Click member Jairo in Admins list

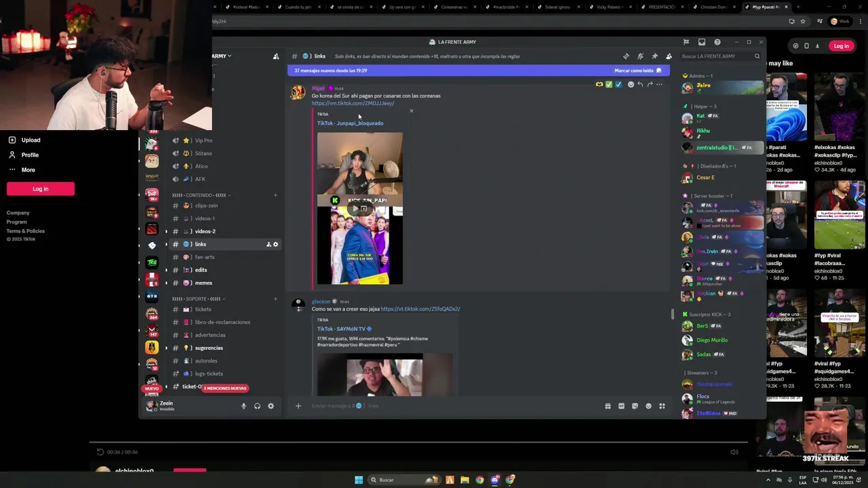(x=722, y=87)
